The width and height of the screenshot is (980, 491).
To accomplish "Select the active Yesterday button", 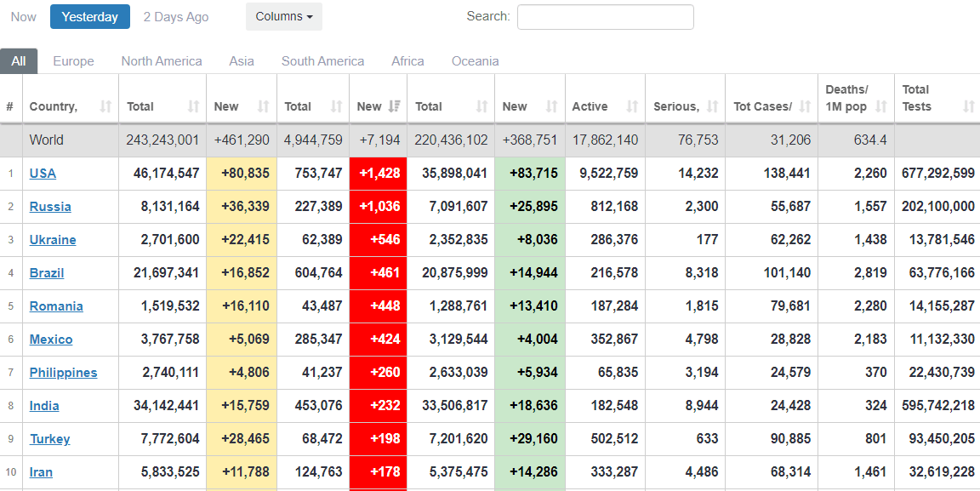I will pyautogui.click(x=89, y=17).
